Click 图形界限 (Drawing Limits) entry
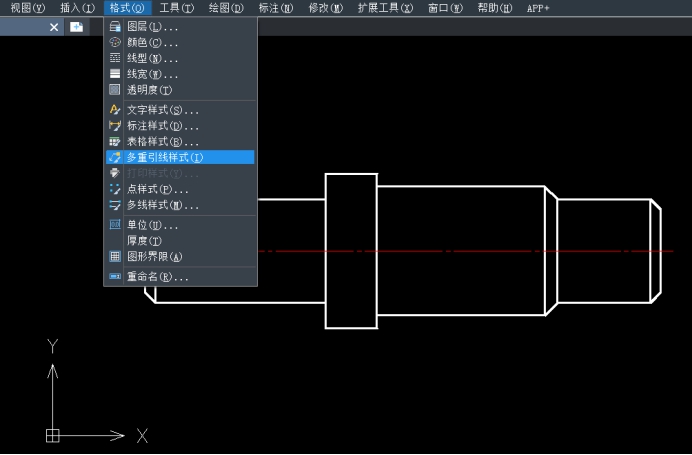 point(154,257)
